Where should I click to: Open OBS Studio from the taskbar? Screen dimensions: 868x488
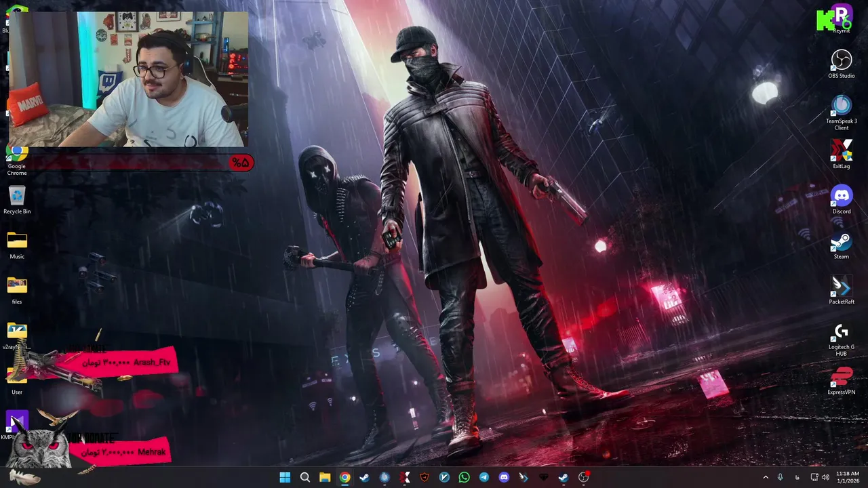click(x=583, y=477)
